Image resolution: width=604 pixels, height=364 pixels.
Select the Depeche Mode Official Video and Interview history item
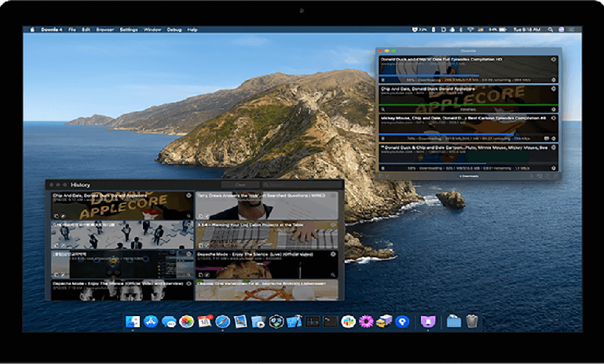tap(123, 290)
